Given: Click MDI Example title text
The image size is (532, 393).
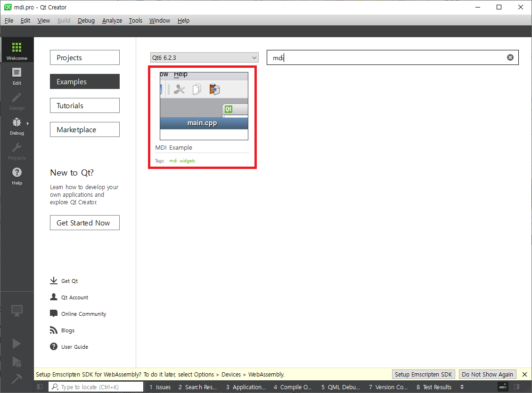Looking at the screenshot, I should pyautogui.click(x=174, y=147).
